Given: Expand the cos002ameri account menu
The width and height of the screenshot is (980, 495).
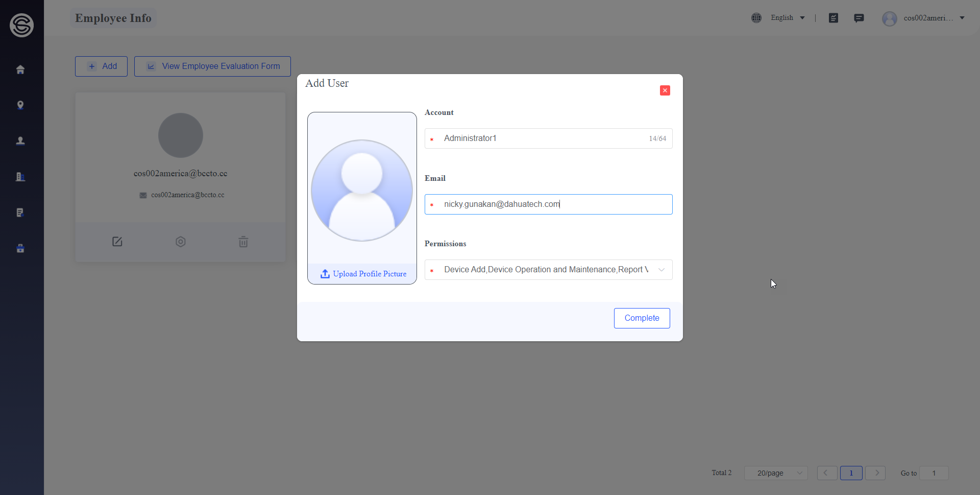Looking at the screenshot, I should pos(924,18).
